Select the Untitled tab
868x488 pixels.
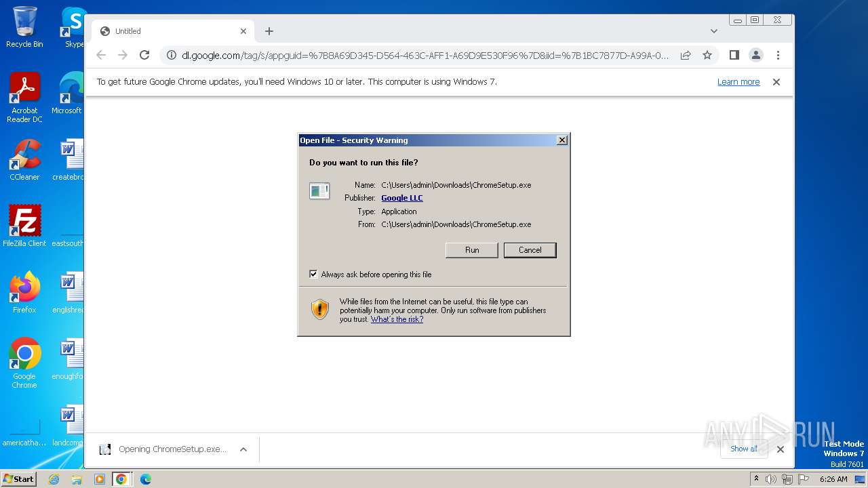tap(174, 31)
